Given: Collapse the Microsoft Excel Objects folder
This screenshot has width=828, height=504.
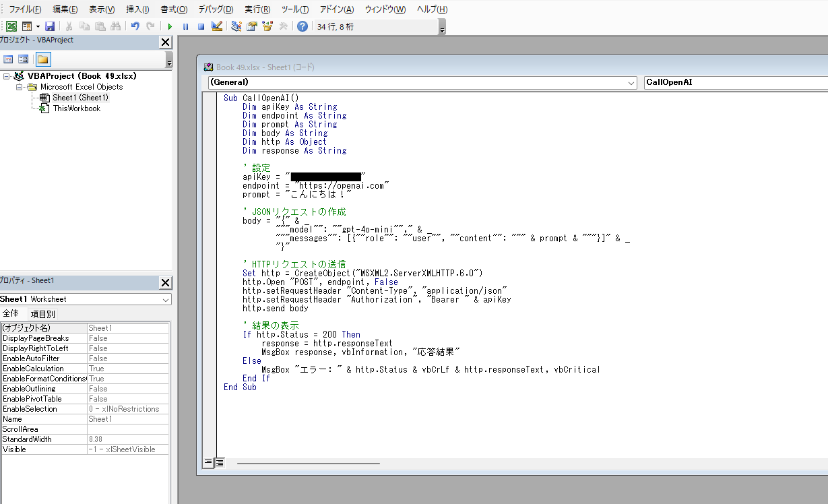Looking at the screenshot, I should tap(20, 87).
